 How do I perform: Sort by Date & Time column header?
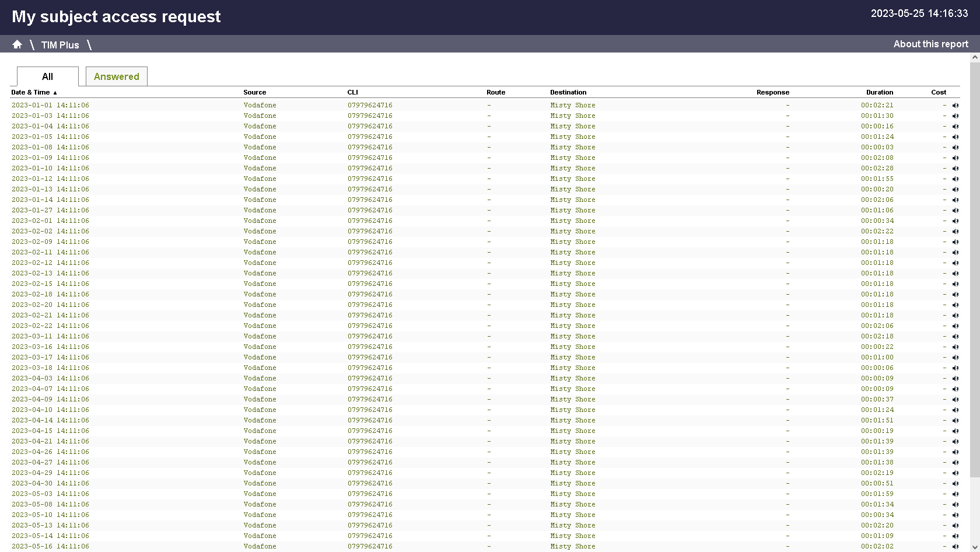pyautogui.click(x=30, y=92)
